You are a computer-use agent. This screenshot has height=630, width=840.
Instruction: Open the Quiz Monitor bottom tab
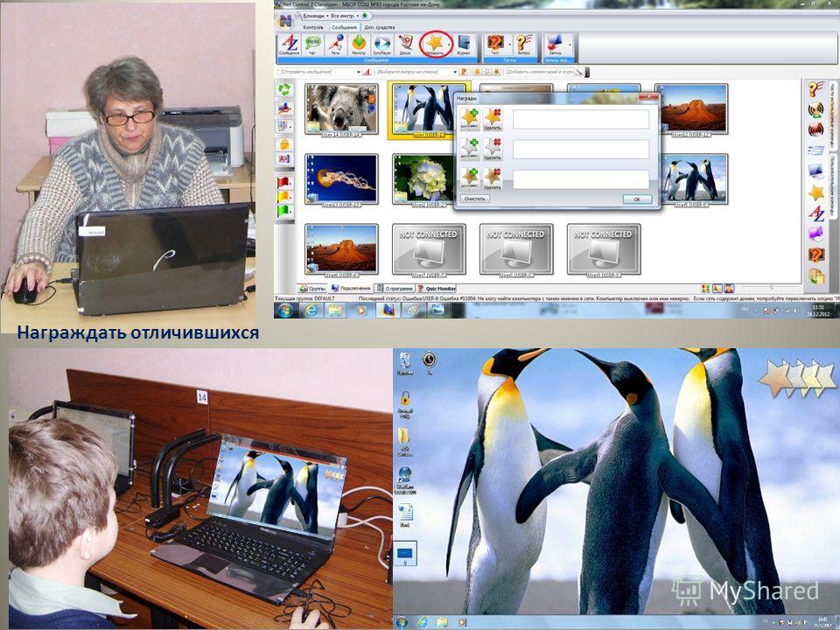coord(437,289)
